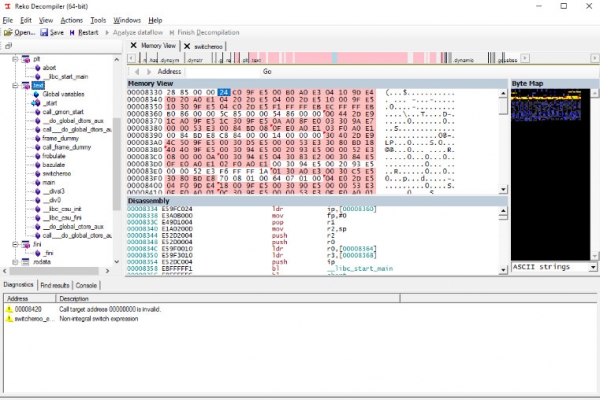Viewport: 600px width, 400px height.
Task: Click the Go button
Action: tap(267, 72)
